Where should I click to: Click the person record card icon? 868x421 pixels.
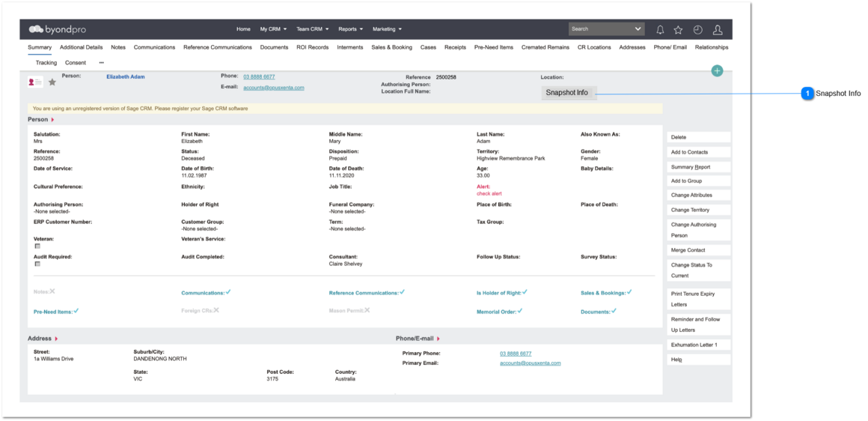click(35, 82)
